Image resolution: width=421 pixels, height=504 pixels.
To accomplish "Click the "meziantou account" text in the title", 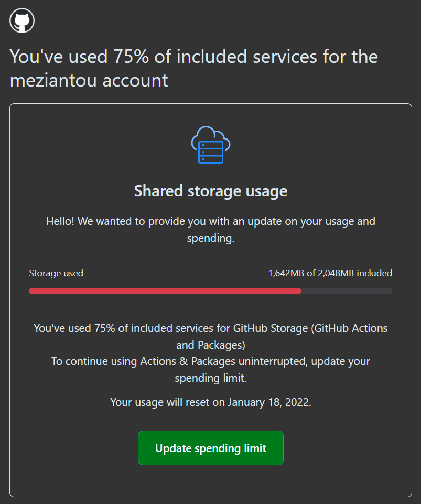I will (x=89, y=81).
